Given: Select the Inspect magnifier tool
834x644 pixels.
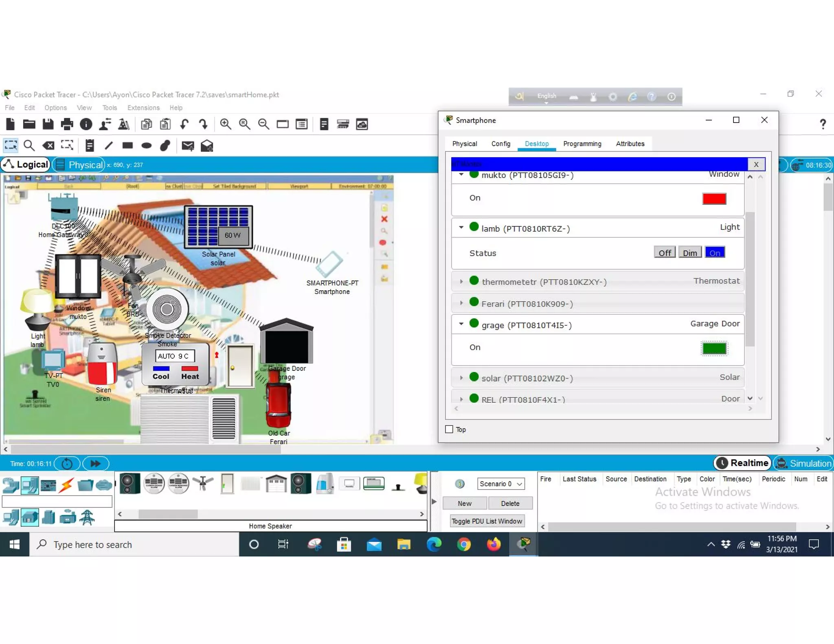Looking at the screenshot, I should tap(29, 145).
